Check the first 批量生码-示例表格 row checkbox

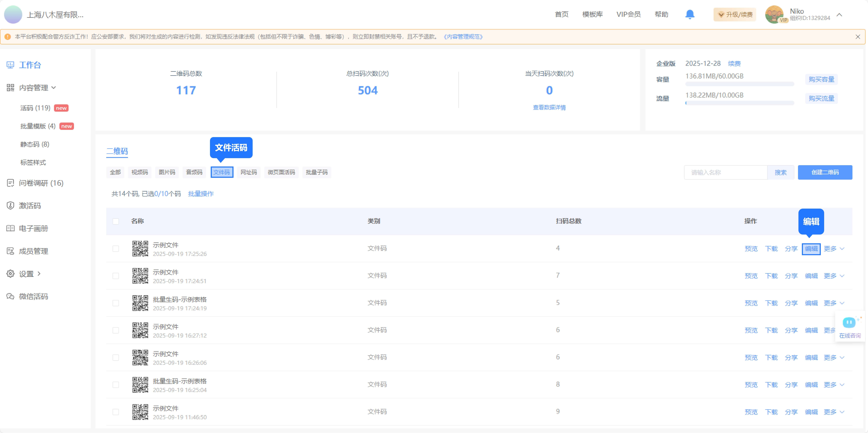coord(116,303)
